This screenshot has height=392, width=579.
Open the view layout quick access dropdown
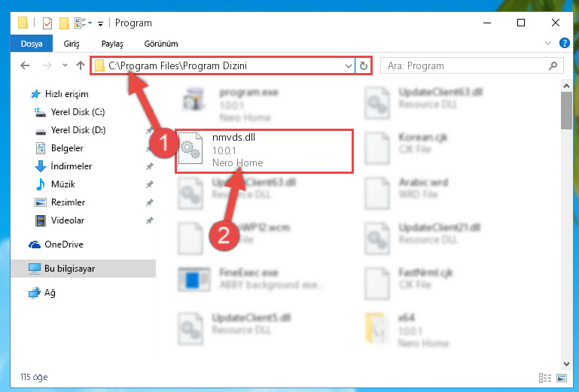84,23
